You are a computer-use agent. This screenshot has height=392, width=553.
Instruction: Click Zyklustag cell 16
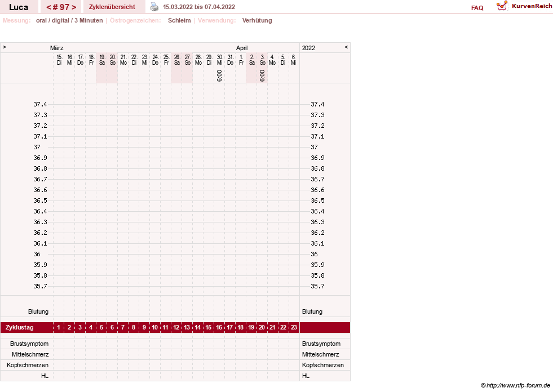coord(219,327)
